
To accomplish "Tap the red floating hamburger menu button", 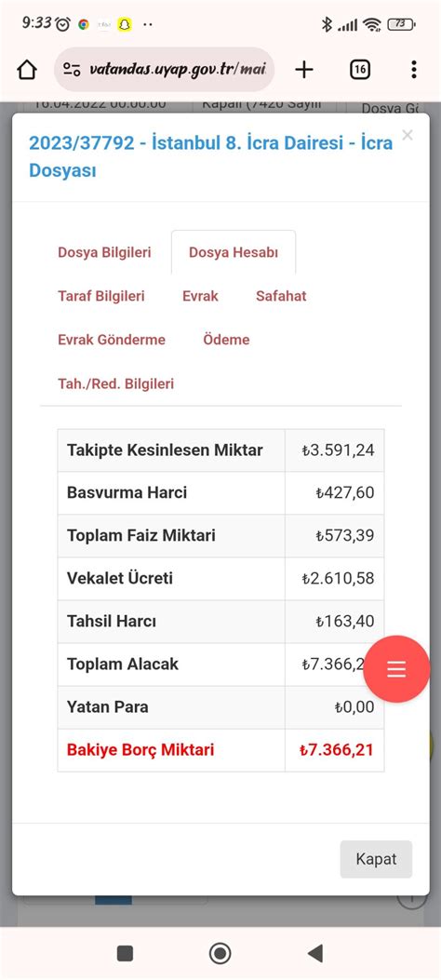I will click(x=396, y=669).
